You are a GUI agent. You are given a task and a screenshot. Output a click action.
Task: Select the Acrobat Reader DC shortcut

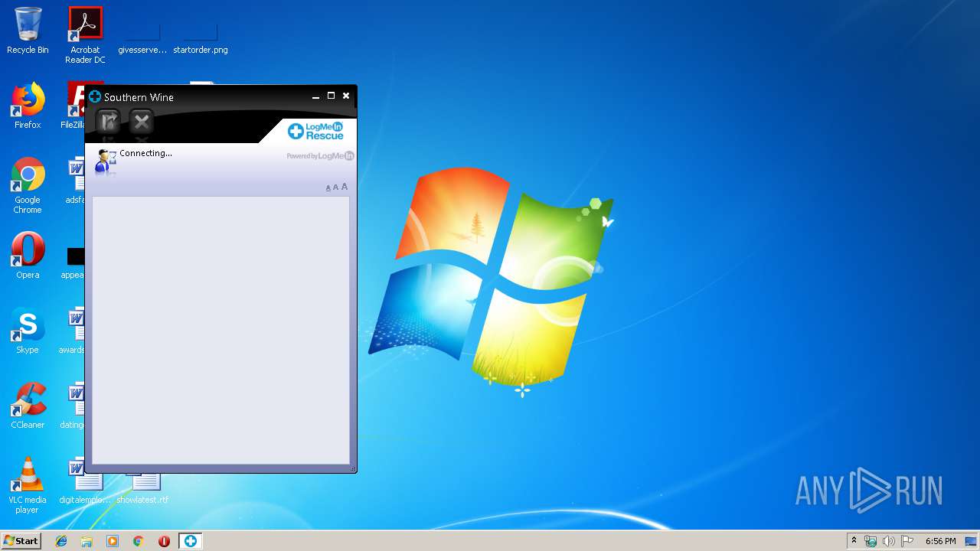tap(85, 35)
